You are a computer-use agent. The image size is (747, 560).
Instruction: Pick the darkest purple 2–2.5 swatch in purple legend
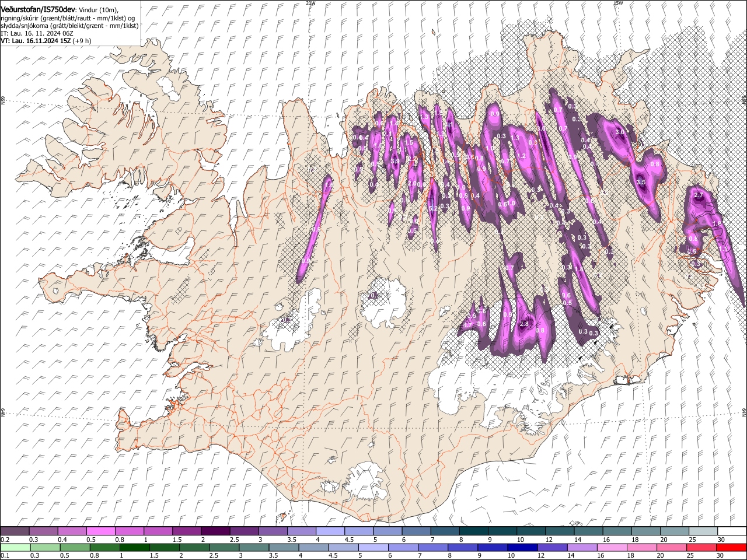coord(215,531)
